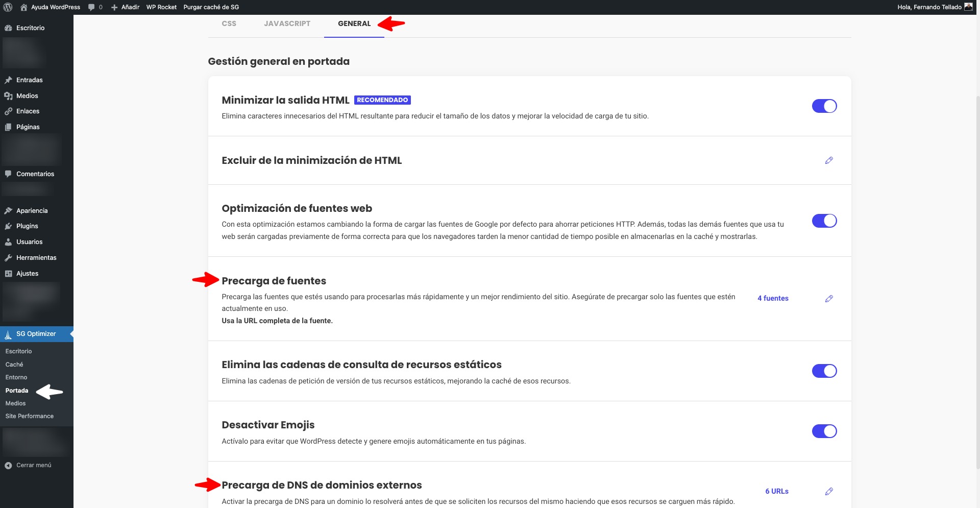Click the Plugins icon in the sidebar
The height and width of the screenshot is (508, 980).
(8, 226)
